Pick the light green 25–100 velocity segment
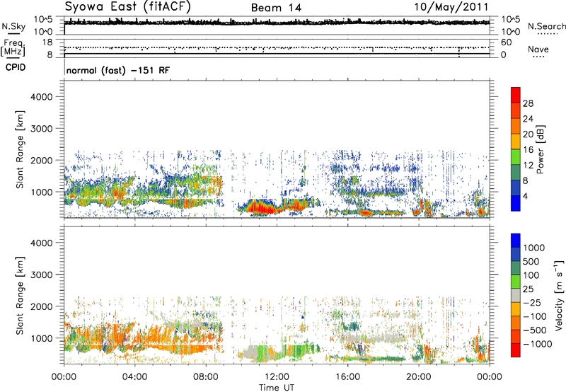The width and height of the screenshot is (566, 392). click(516, 282)
